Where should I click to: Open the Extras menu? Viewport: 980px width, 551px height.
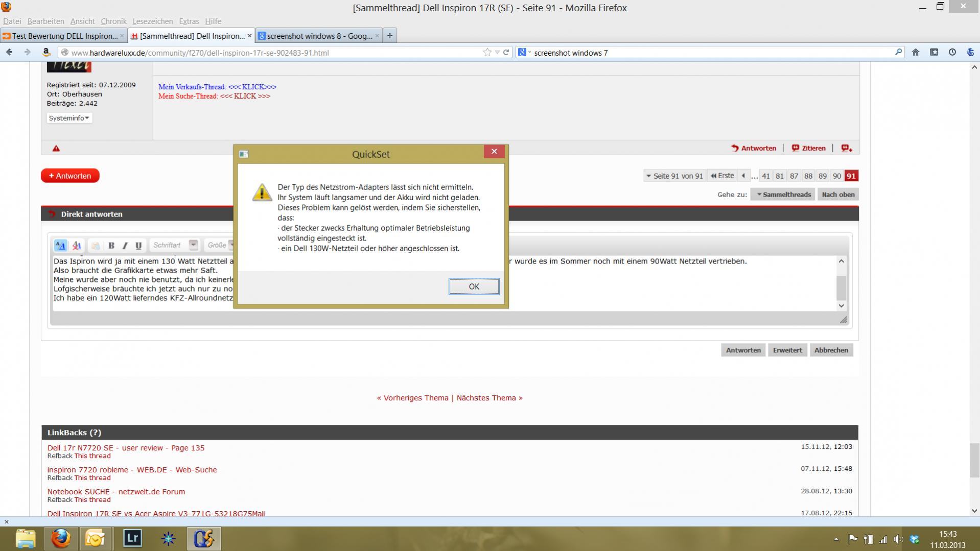pos(189,21)
